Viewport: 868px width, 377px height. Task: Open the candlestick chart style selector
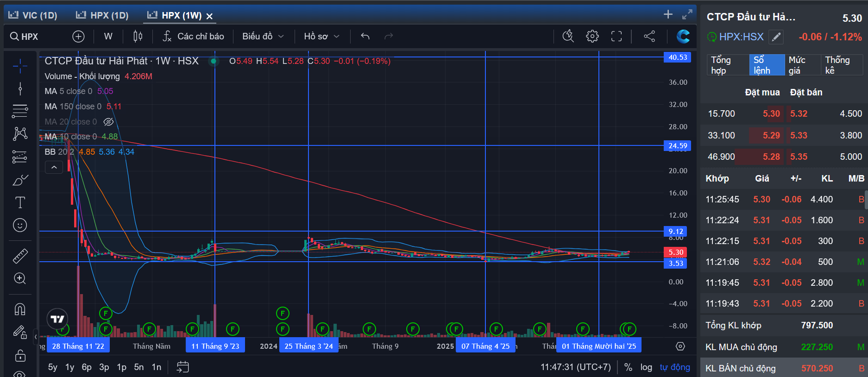[138, 36]
